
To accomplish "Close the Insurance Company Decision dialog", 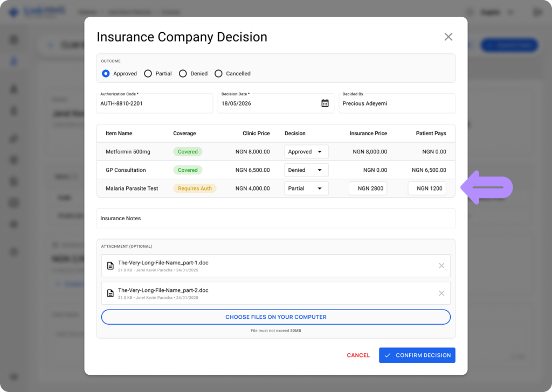I will [448, 37].
